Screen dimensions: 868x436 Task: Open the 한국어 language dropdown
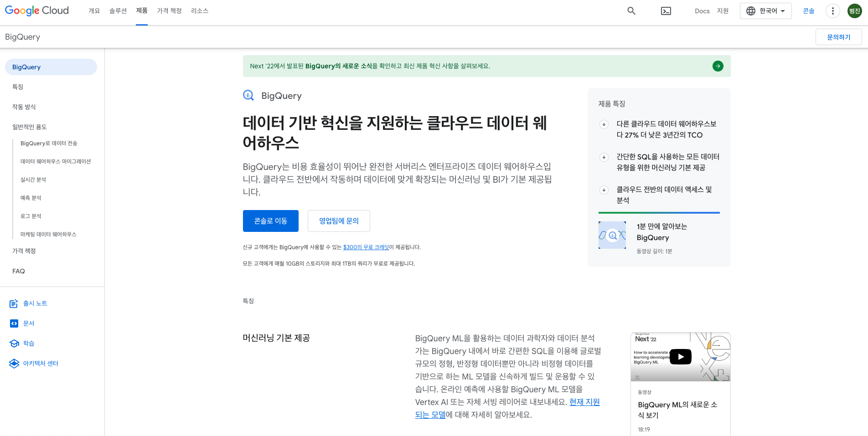point(766,11)
